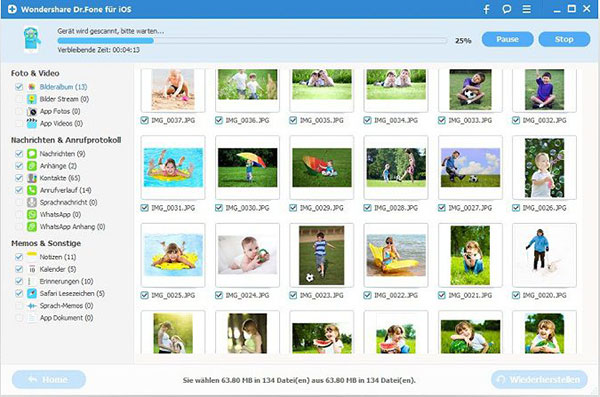This screenshot has width=600, height=397.
Task: Select the Safari Lesezeichen (5) label
Action: coord(72,294)
